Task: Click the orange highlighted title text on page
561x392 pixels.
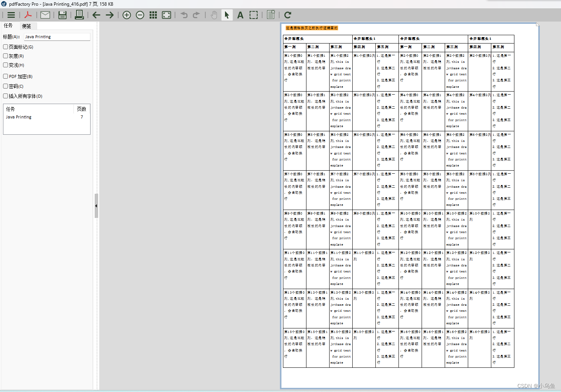Action: click(x=312, y=28)
